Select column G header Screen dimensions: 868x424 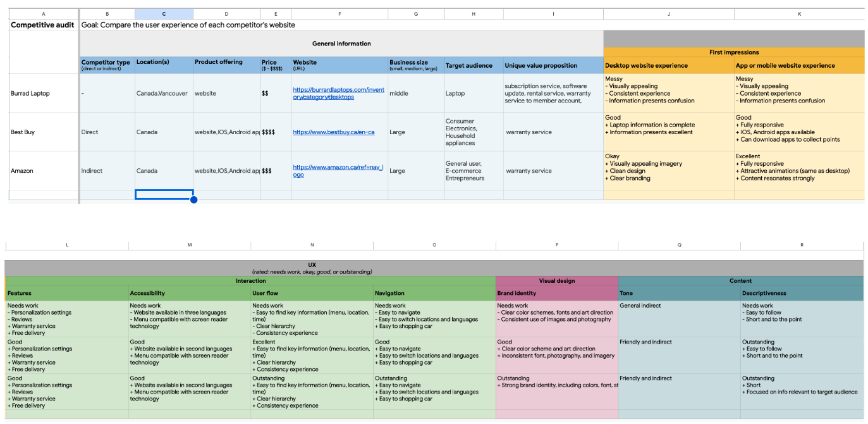click(x=416, y=13)
